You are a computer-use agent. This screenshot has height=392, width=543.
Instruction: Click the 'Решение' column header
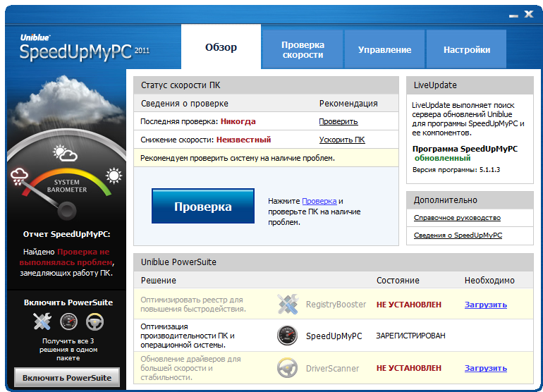pyautogui.click(x=158, y=281)
